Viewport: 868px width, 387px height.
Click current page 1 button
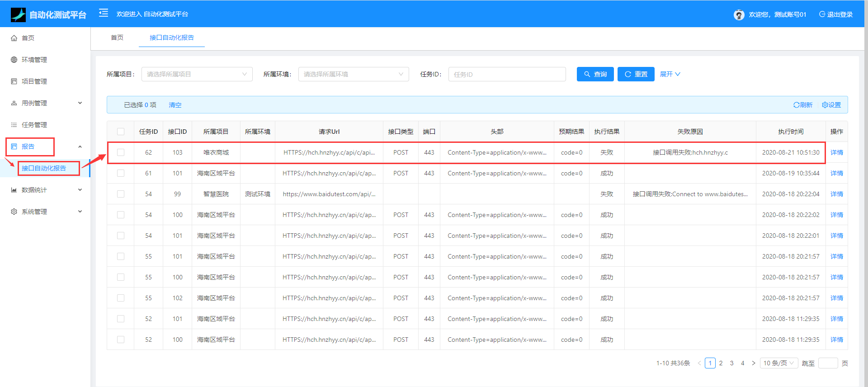click(x=710, y=363)
